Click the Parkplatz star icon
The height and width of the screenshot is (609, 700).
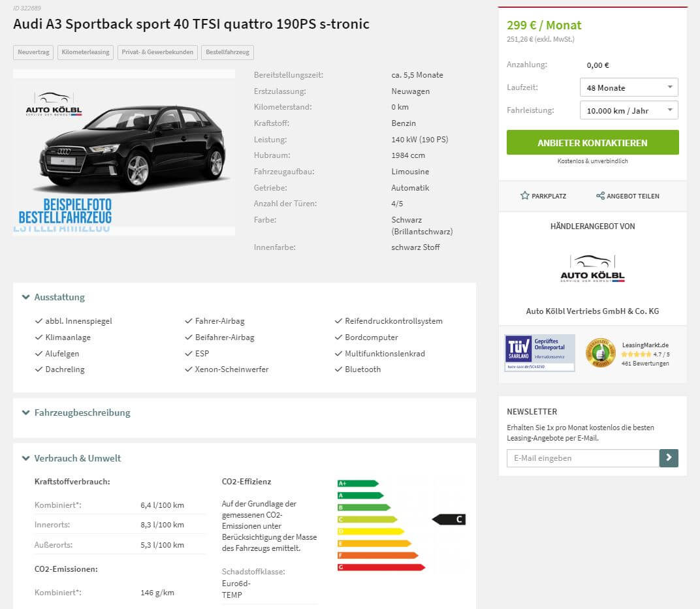(x=524, y=195)
